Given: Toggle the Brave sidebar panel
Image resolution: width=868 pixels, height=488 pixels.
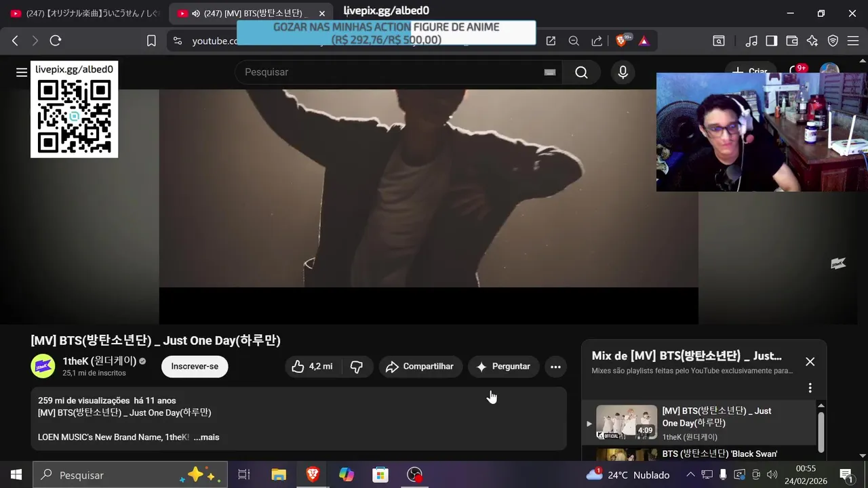Looking at the screenshot, I should tap(771, 41).
